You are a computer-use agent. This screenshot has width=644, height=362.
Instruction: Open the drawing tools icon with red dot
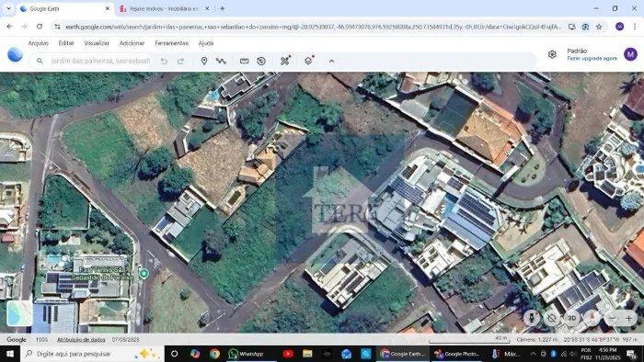tap(285, 61)
